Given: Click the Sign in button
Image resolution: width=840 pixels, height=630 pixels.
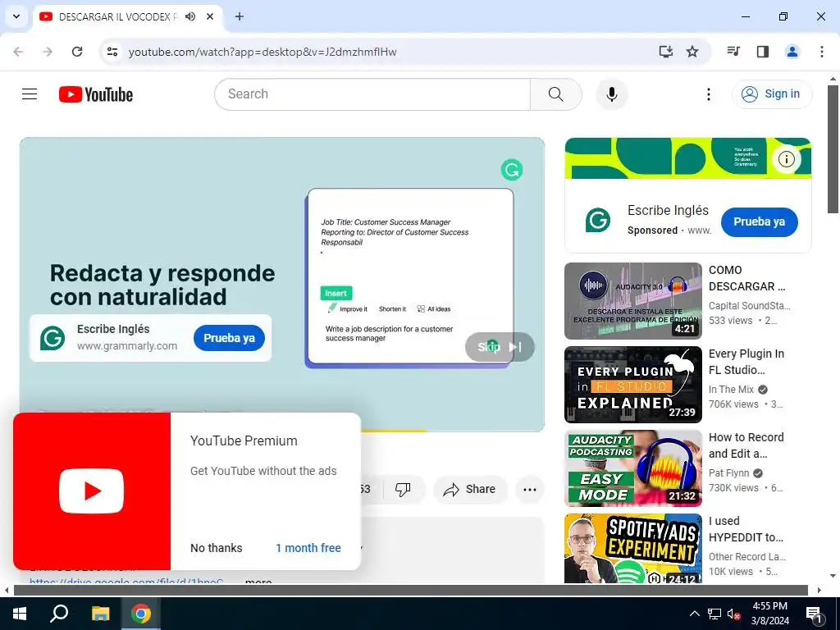Looking at the screenshot, I should click(771, 94).
